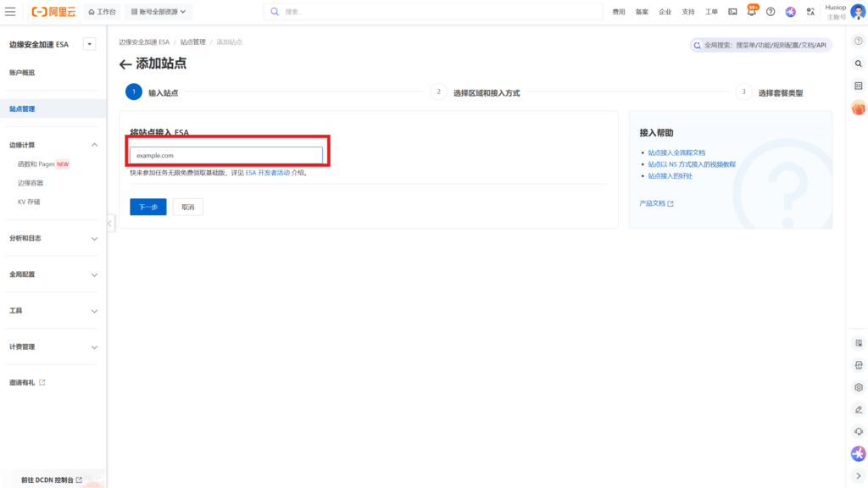
Task: Click the 取消 button
Action: (187, 207)
